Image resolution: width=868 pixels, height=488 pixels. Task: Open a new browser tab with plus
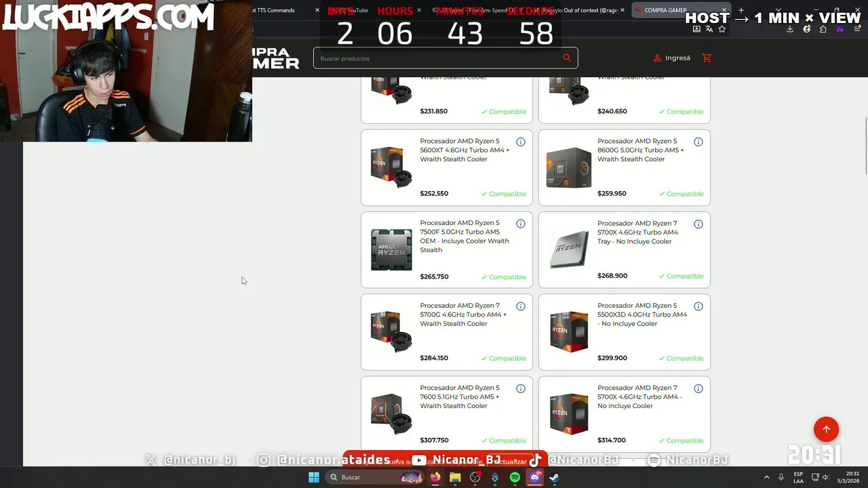pos(741,10)
